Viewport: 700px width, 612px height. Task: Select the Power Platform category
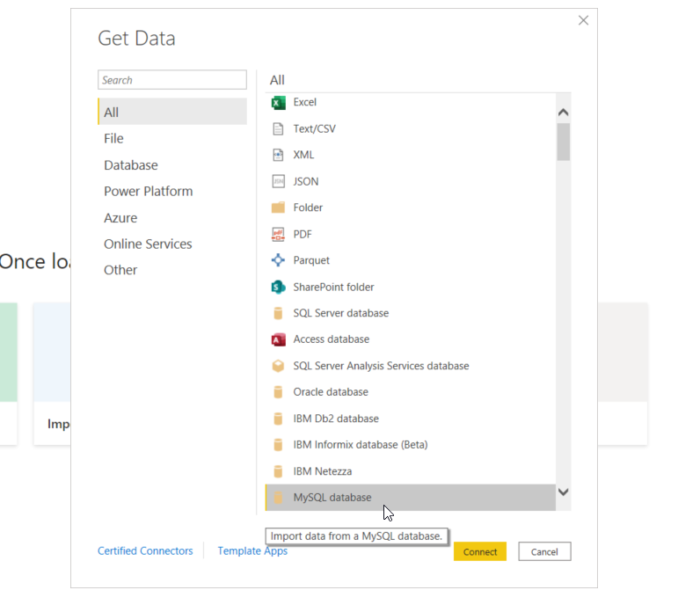[x=172, y=191]
